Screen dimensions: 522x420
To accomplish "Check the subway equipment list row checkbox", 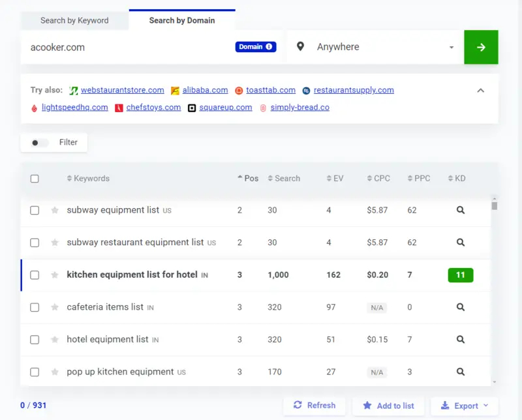I will coord(35,211).
